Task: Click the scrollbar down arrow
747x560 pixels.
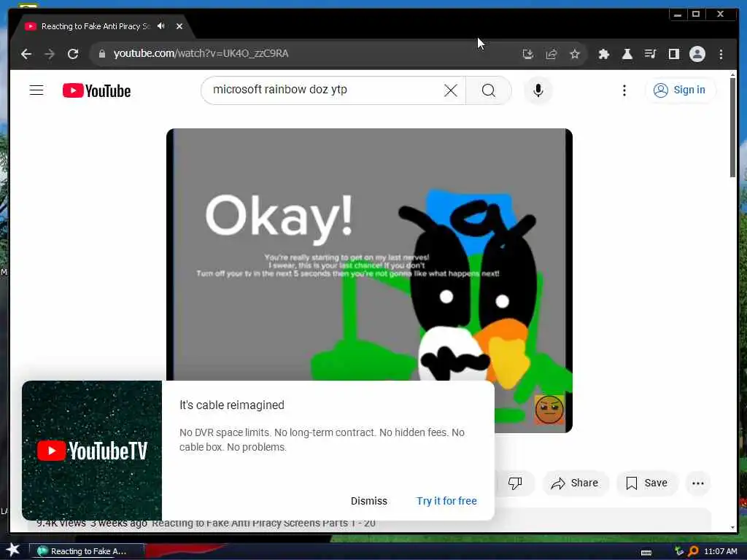Action: (732, 528)
